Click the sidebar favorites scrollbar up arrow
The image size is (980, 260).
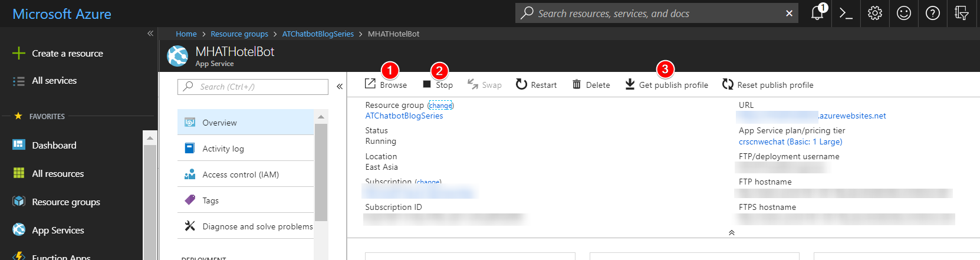pos(150,138)
